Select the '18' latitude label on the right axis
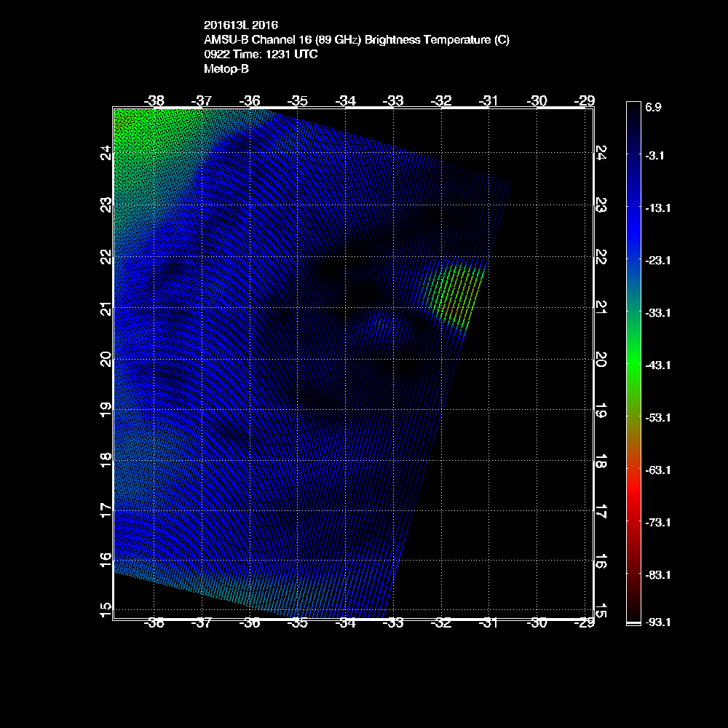Viewport: 728px width, 728px height. (601, 462)
